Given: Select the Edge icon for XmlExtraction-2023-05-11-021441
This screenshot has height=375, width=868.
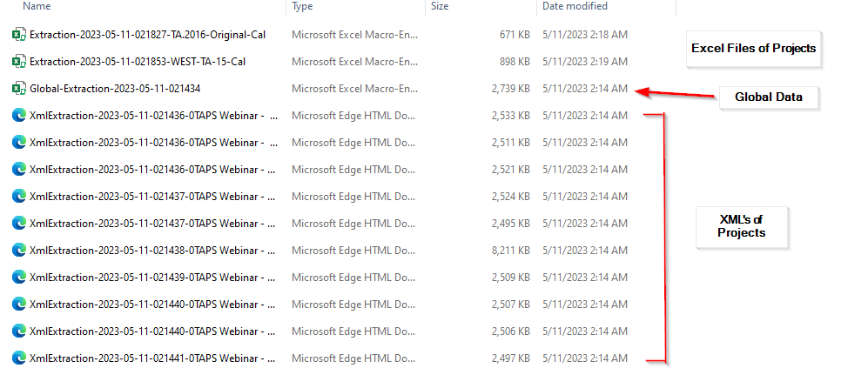Looking at the screenshot, I should point(18,358).
